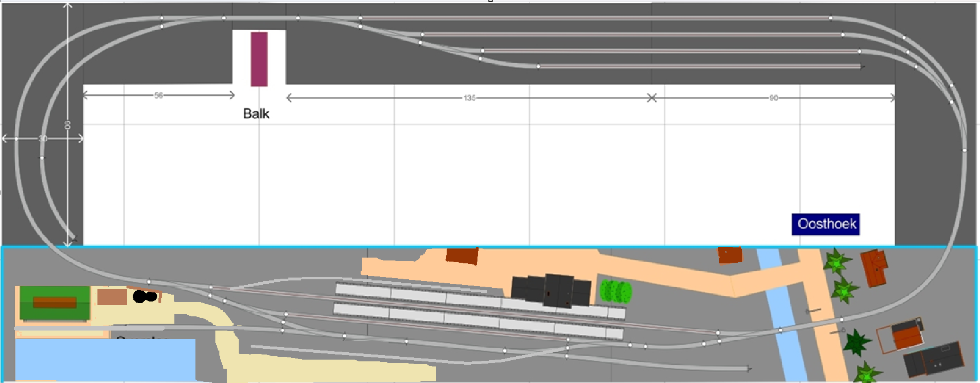Click the 135 dimension label

pos(469,98)
